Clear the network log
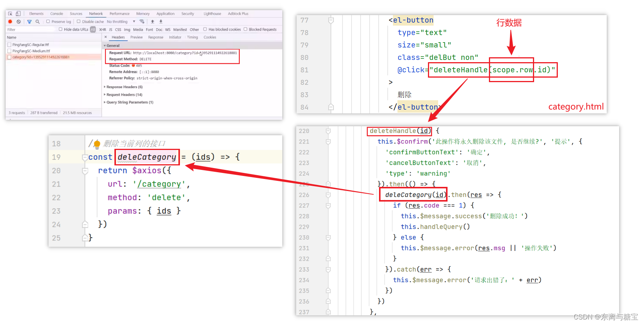 18,21
